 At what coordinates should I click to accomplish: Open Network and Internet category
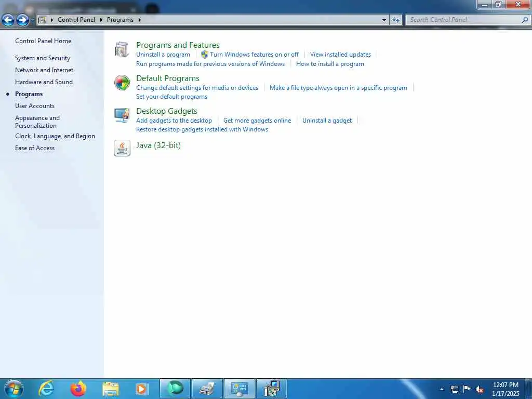[x=44, y=70]
